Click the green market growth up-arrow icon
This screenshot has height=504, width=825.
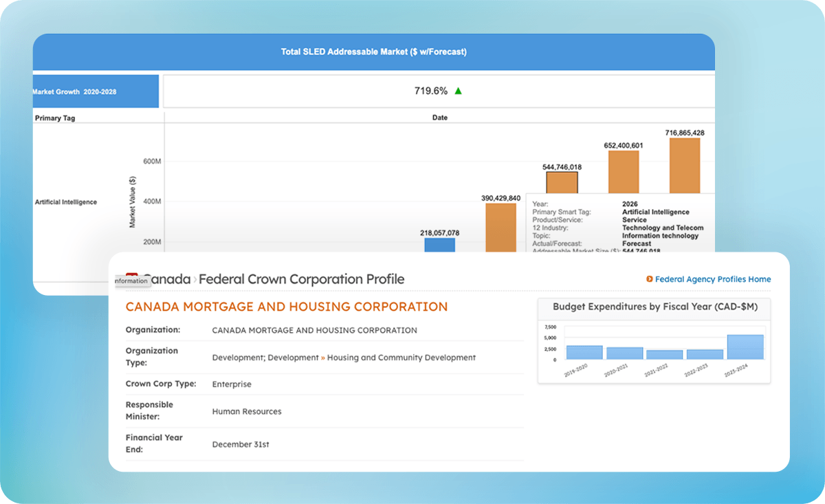pos(458,91)
